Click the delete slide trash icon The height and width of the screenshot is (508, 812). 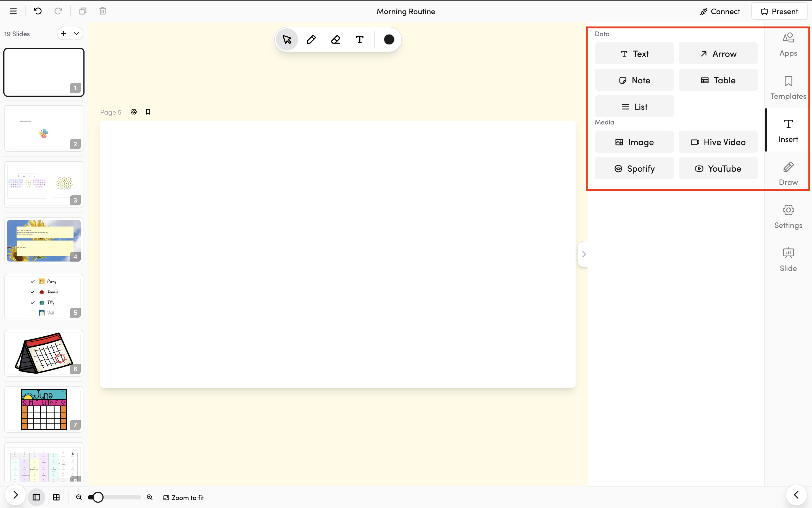pos(103,11)
